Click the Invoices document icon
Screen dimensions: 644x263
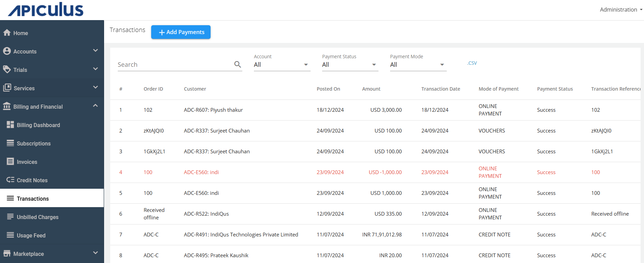[x=11, y=161]
